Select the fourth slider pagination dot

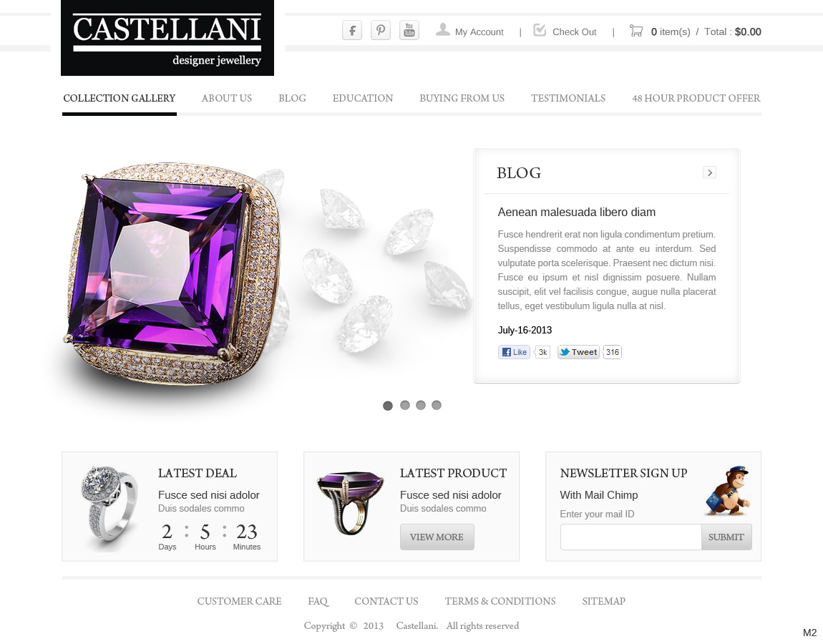pyautogui.click(x=436, y=405)
